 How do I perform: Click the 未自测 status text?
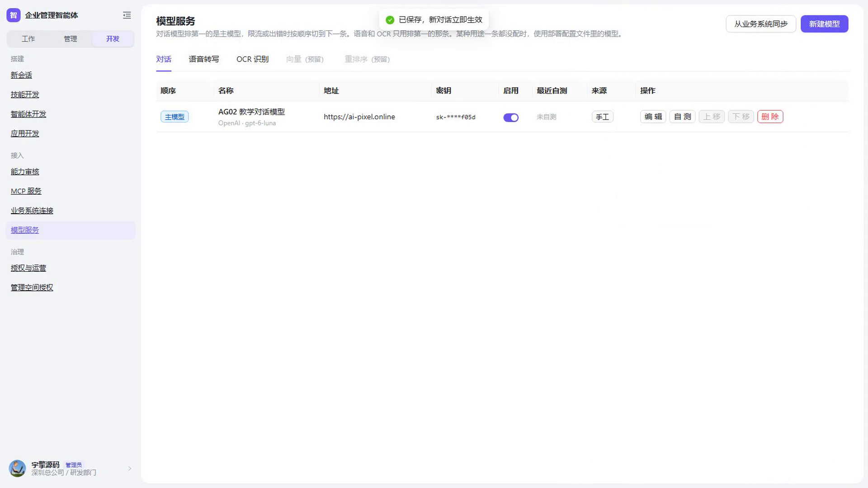[546, 117]
